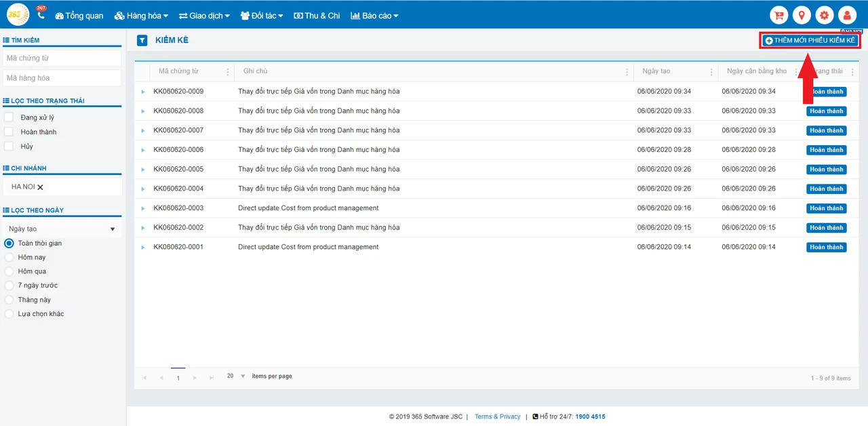Open the Giao dịch menu

point(204,16)
